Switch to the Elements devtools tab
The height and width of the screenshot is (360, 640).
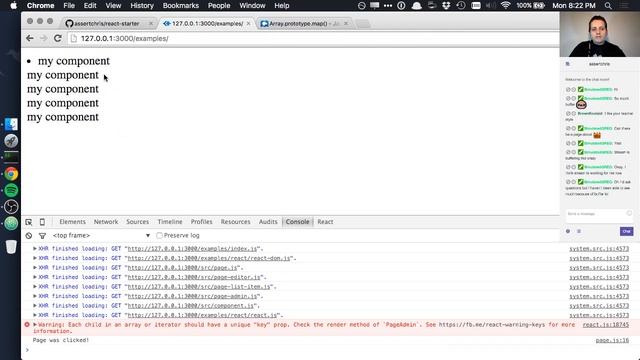tap(72, 222)
